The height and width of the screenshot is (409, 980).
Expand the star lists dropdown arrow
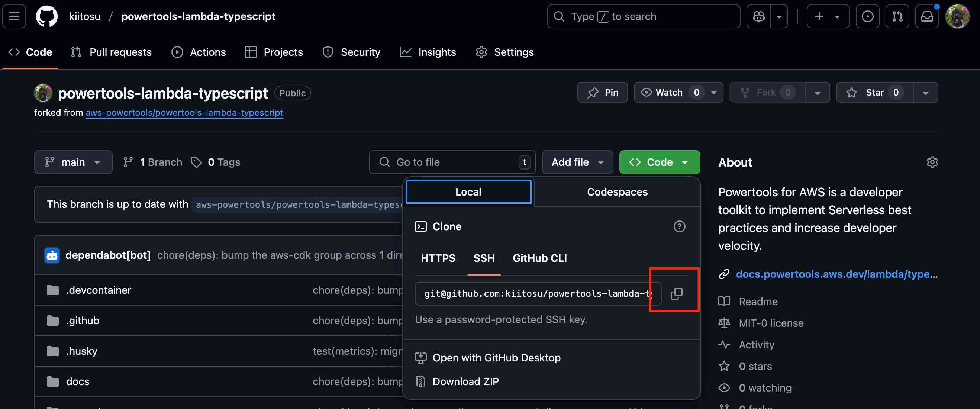pyautogui.click(x=925, y=93)
